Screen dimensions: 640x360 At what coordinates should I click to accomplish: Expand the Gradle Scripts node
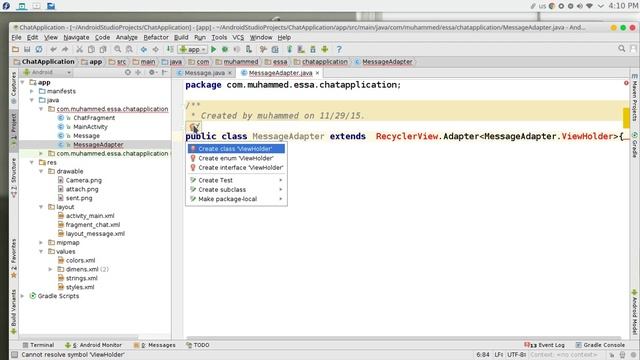(22, 296)
